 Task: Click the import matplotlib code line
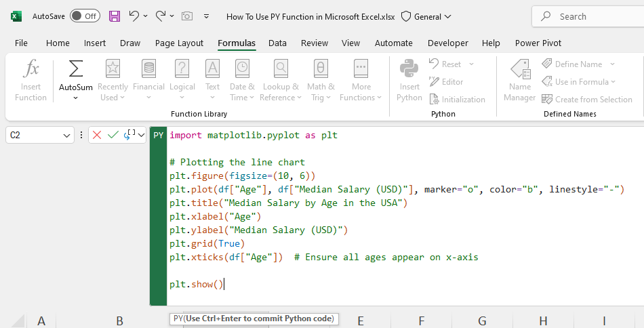[x=254, y=135]
